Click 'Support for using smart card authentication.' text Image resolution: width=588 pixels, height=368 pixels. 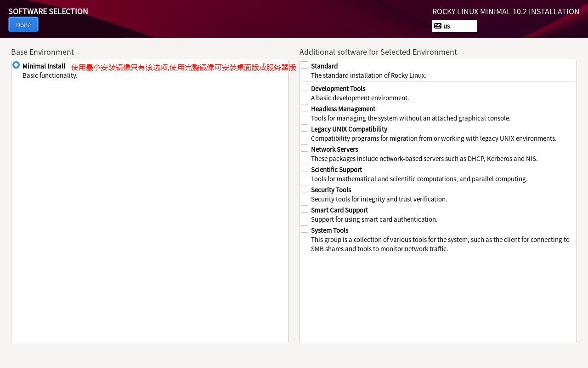[x=374, y=219]
